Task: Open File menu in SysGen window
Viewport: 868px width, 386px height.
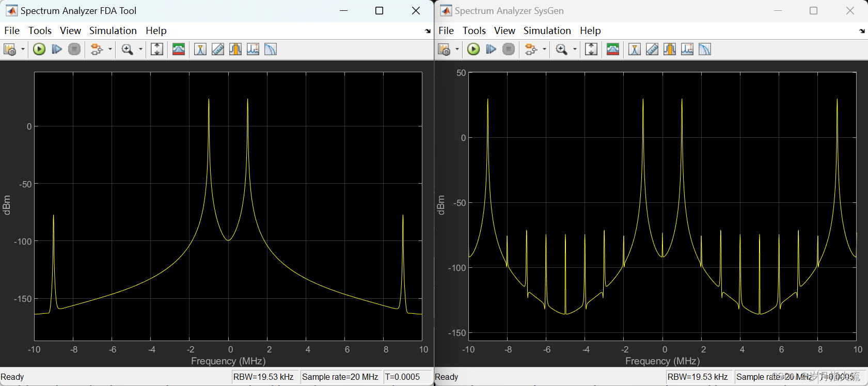Action: tap(446, 31)
